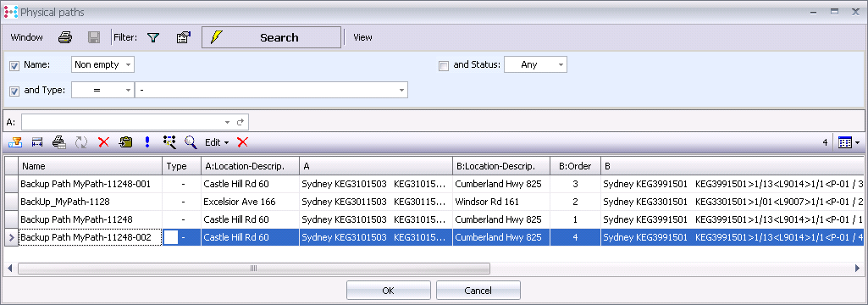The width and height of the screenshot is (868, 305).
Task: Click the OK button
Action: tap(389, 290)
